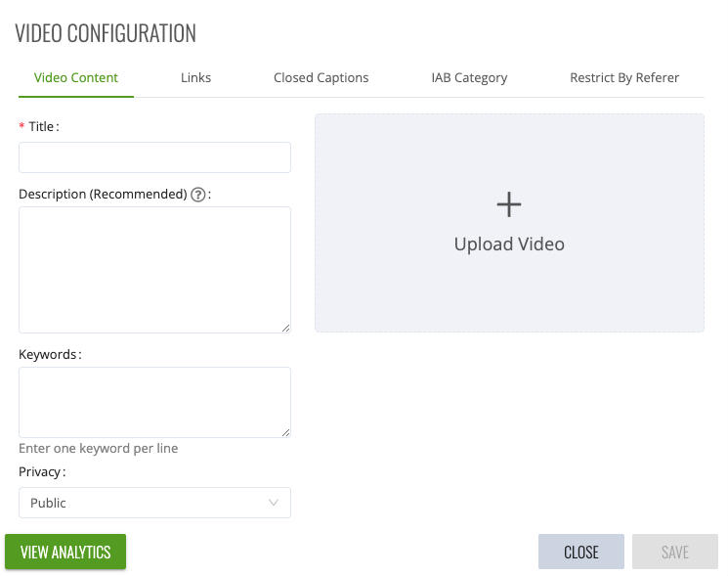Open the Privacy dropdown showing Public
Screen dimensions: 728x576
(x=154, y=503)
